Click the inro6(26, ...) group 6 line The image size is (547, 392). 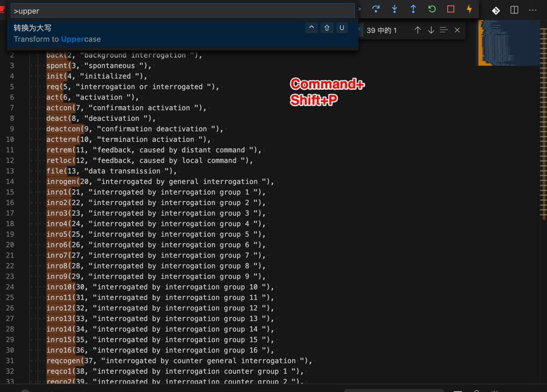click(156, 245)
